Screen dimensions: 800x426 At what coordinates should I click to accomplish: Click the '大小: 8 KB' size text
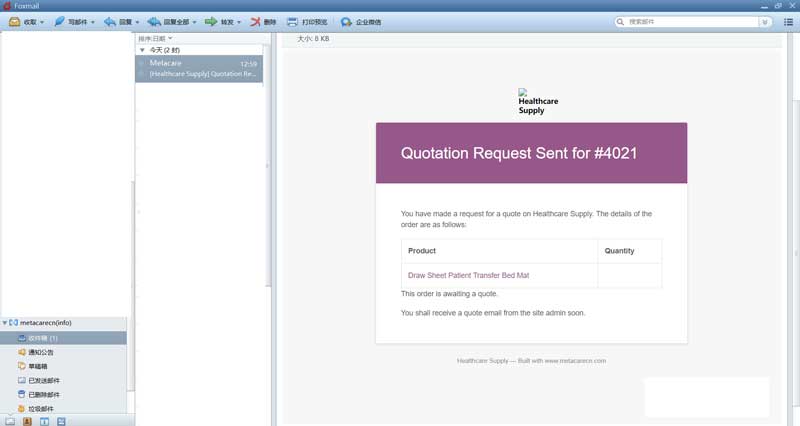[x=313, y=39]
